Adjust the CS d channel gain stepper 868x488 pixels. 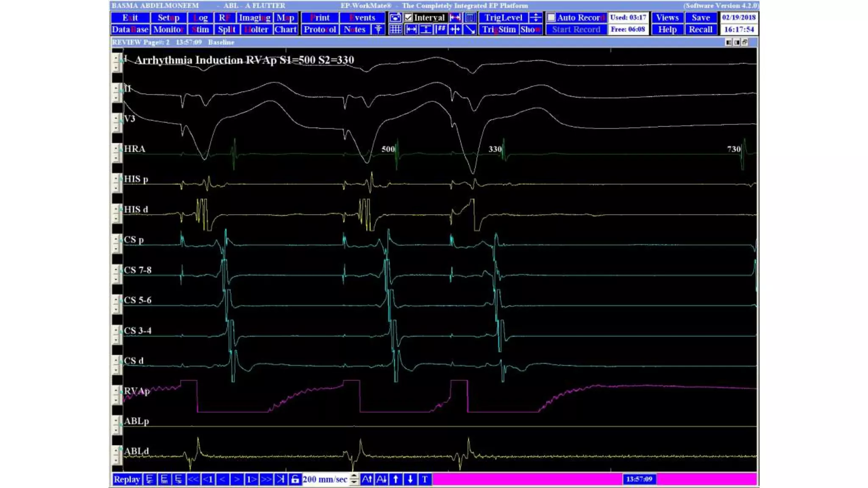coord(116,365)
